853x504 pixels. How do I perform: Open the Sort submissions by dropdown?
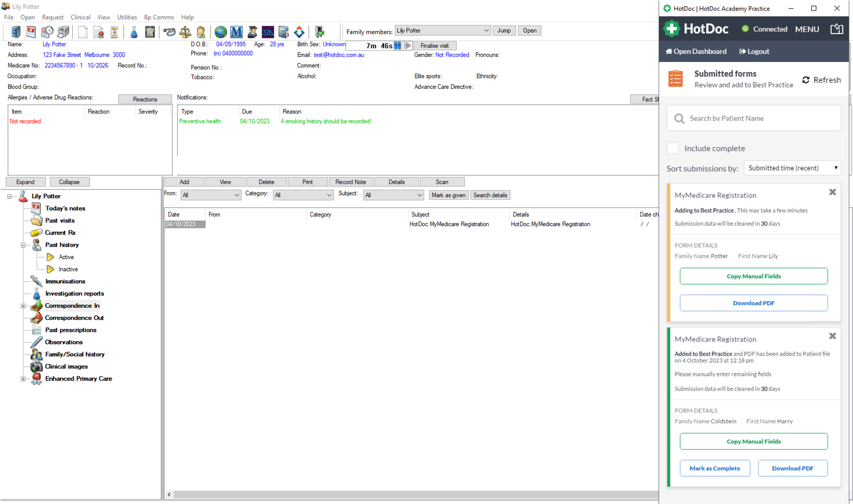tap(792, 168)
